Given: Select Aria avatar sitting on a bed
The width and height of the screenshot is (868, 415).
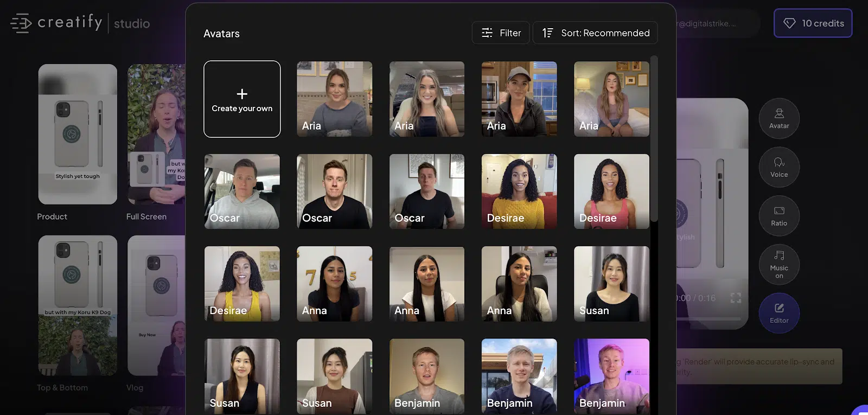Looking at the screenshot, I should [x=611, y=99].
